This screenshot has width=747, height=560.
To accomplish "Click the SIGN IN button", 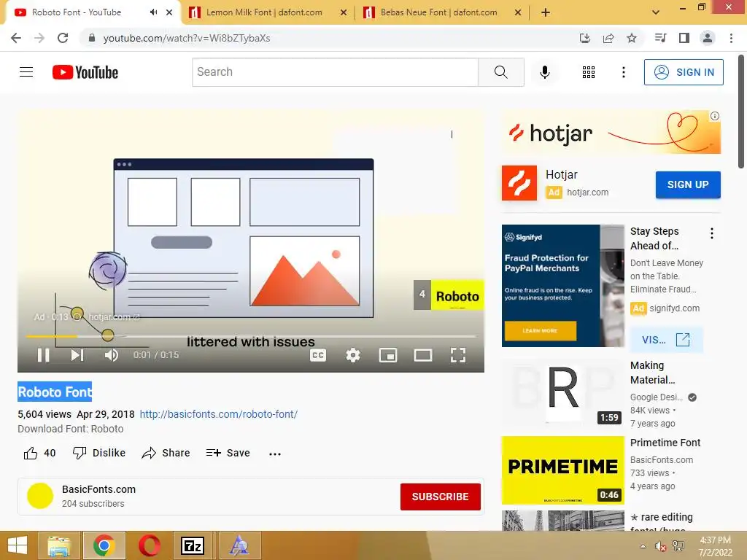I will coord(684,72).
